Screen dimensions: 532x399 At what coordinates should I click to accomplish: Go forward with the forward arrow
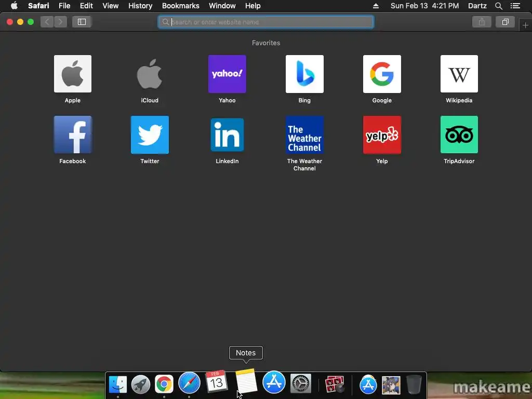tap(60, 22)
